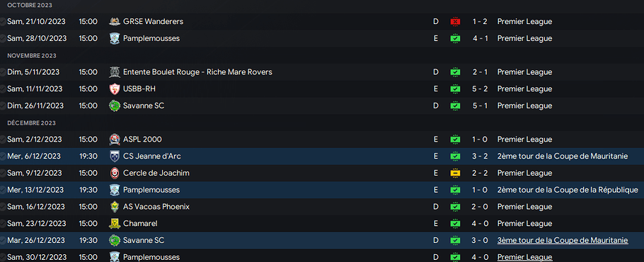644x262 pixels.
Task: Click green win icon for Entente Boulet Rouge
Action: tap(455, 72)
